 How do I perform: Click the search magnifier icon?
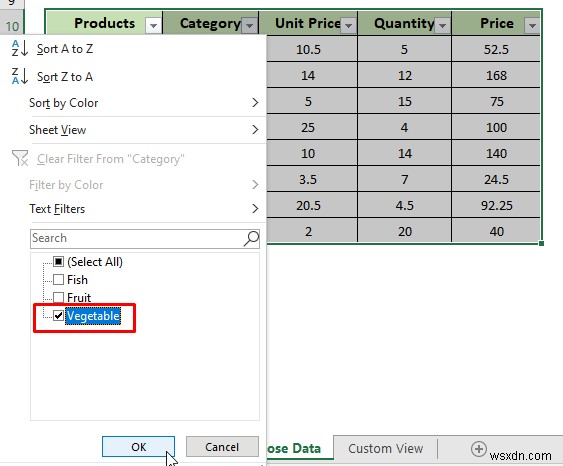pyautogui.click(x=251, y=238)
